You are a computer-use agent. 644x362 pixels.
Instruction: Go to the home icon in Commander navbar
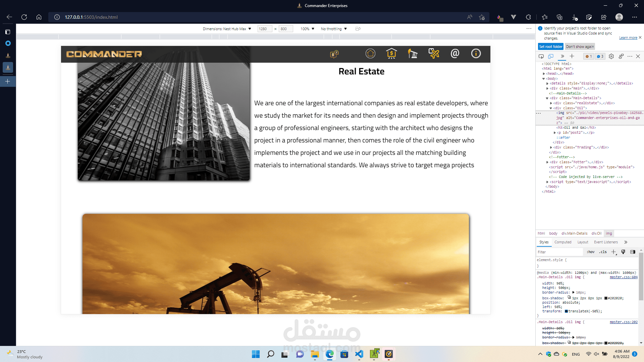click(x=370, y=54)
